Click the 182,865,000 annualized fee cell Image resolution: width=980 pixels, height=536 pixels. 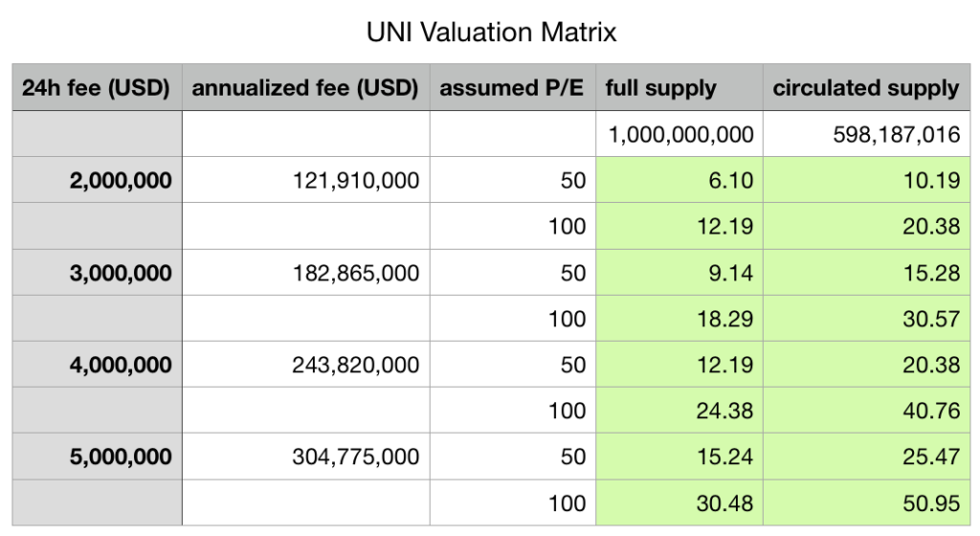pyautogui.click(x=306, y=273)
